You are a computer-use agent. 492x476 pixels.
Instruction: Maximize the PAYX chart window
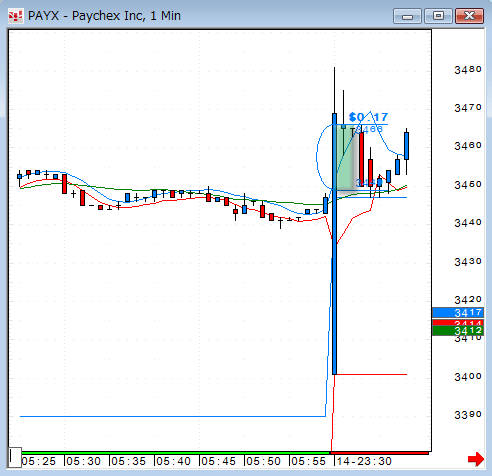pos(438,16)
